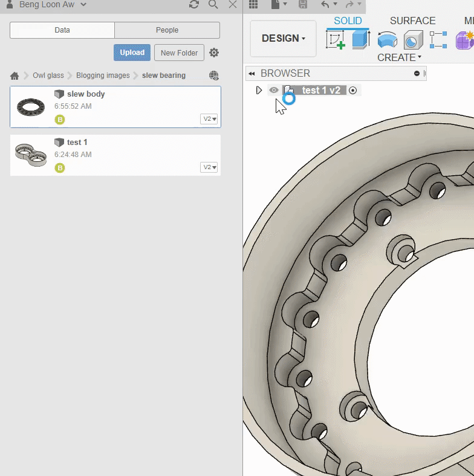Switch to the Data tab
Screen dimensions: 474x476
(62, 30)
